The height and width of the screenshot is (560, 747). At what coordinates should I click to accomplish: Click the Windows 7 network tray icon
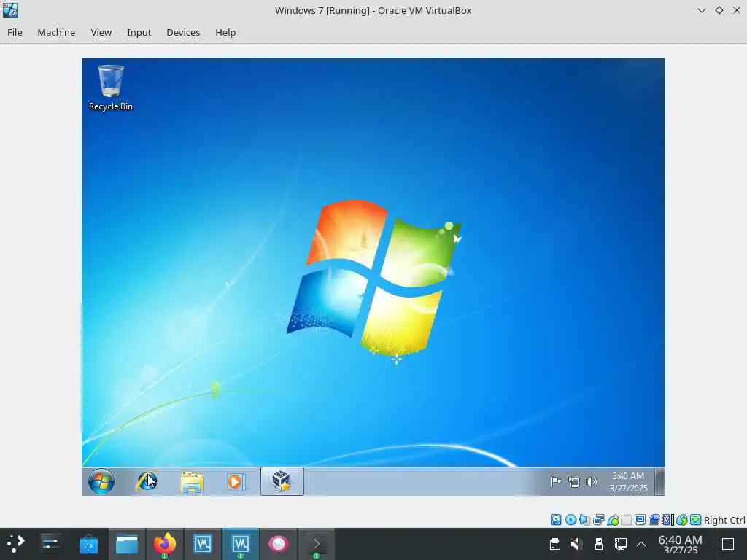(574, 483)
